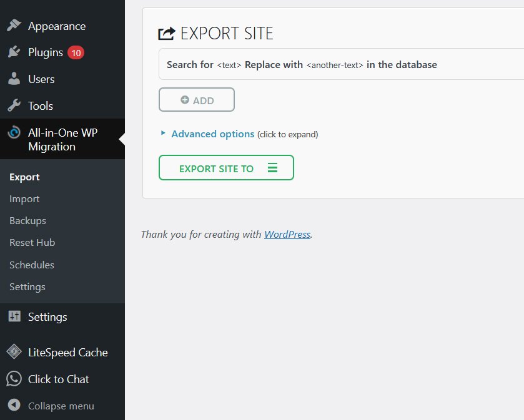
Task: Click the Users person icon
Action: coord(14,79)
